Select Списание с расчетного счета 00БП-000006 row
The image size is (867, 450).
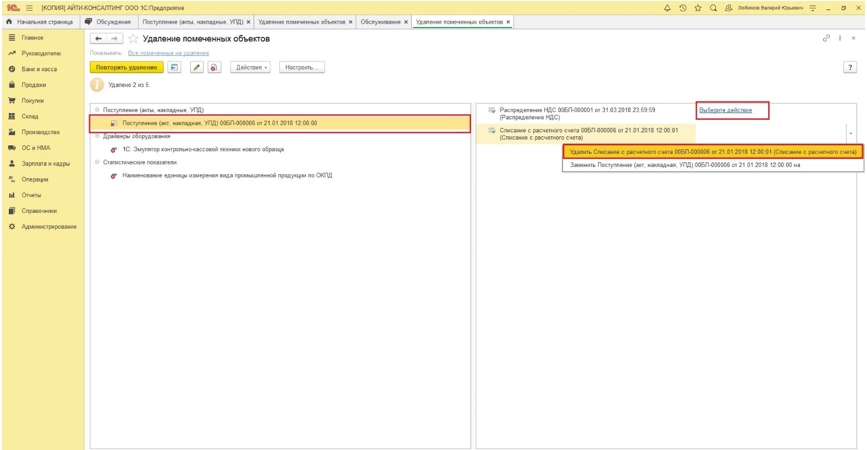(586, 134)
